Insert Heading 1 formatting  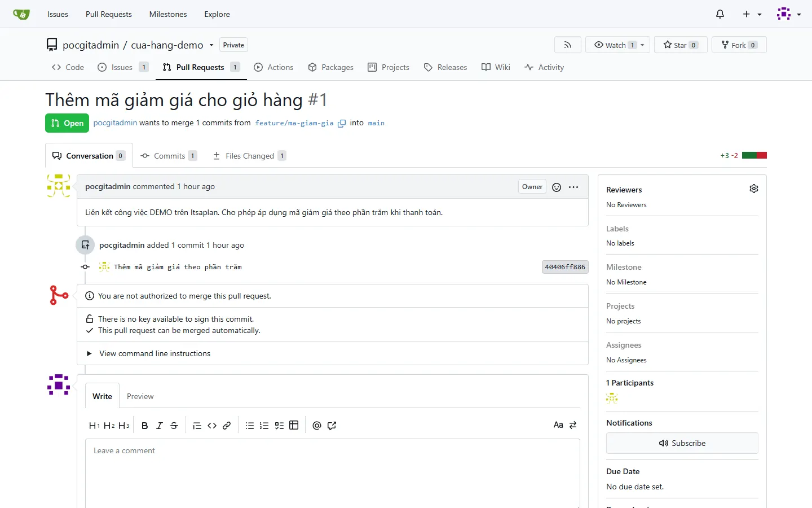pyautogui.click(x=94, y=426)
